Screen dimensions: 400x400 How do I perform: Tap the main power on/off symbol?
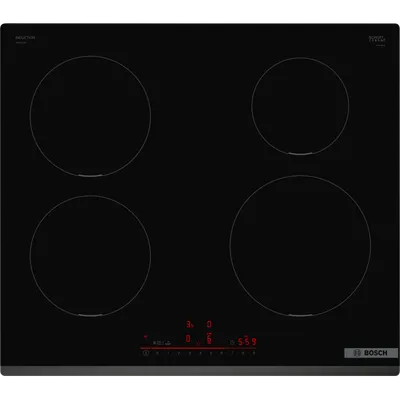(x=145, y=353)
